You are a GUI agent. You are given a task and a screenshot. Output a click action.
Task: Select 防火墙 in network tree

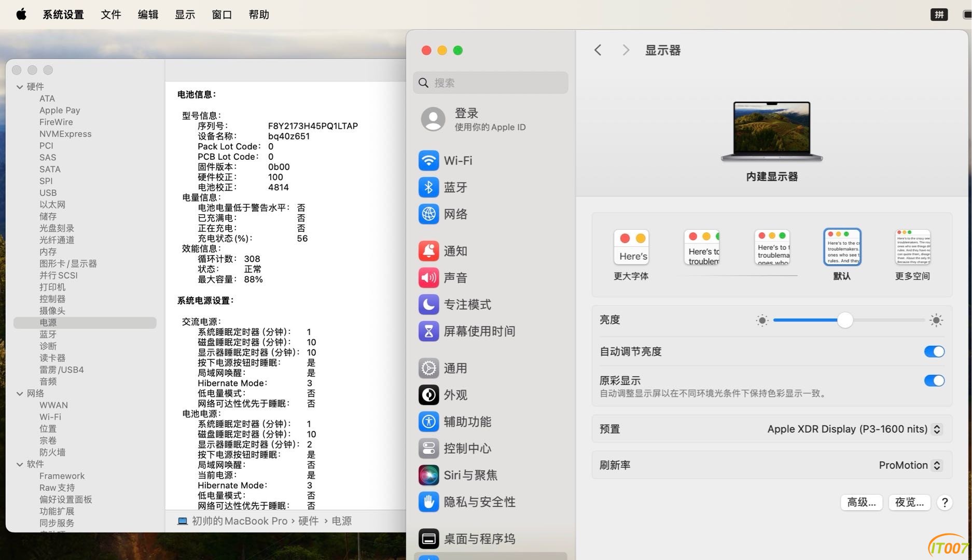[52, 452]
